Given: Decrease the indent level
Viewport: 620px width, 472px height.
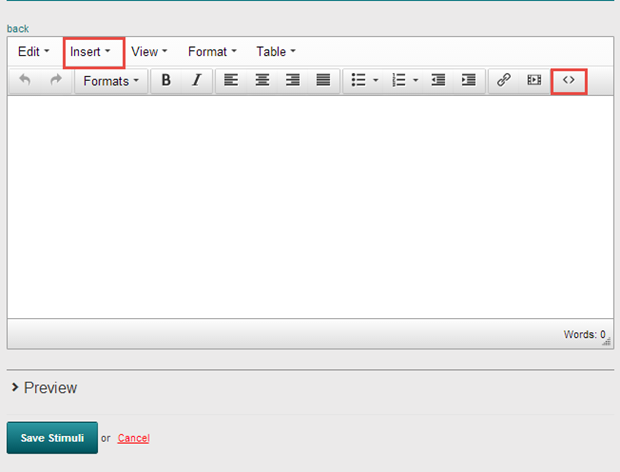Looking at the screenshot, I should (438, 81).
